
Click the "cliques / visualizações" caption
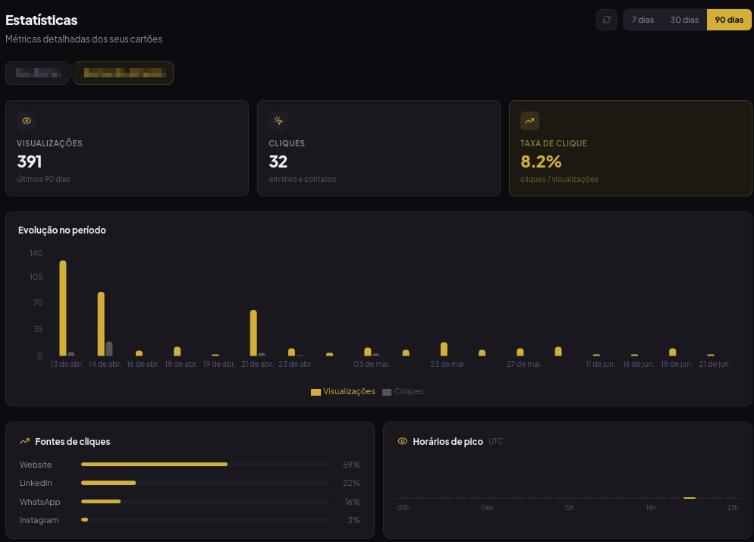[x=559, y=179]
